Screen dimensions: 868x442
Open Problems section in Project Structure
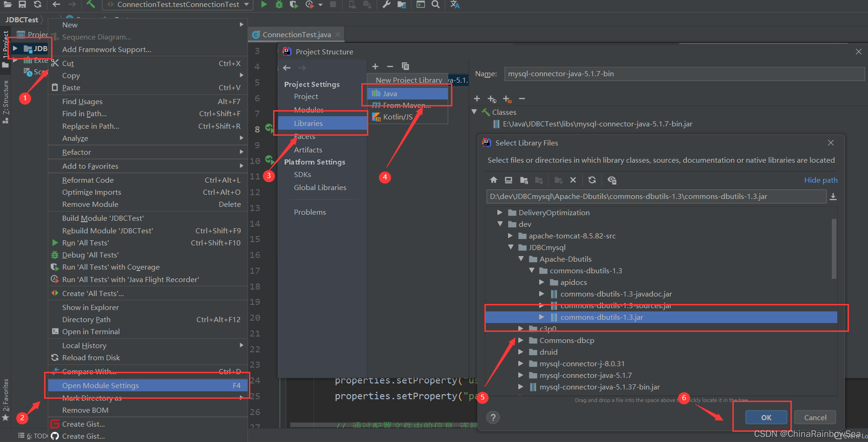coord(310,212)
